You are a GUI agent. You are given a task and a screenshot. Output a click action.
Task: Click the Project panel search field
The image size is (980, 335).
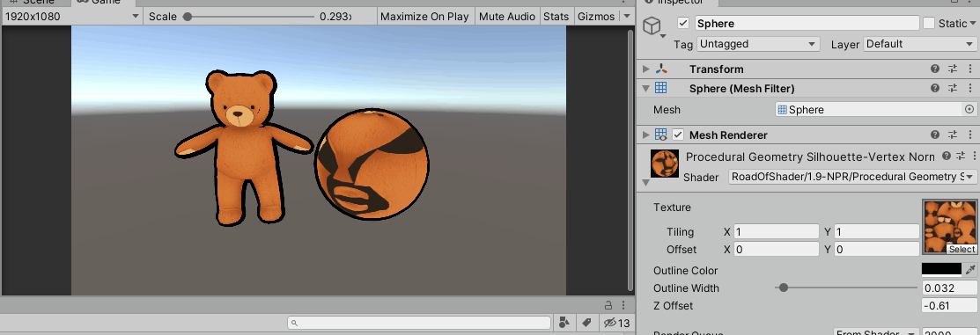point(419,323)
